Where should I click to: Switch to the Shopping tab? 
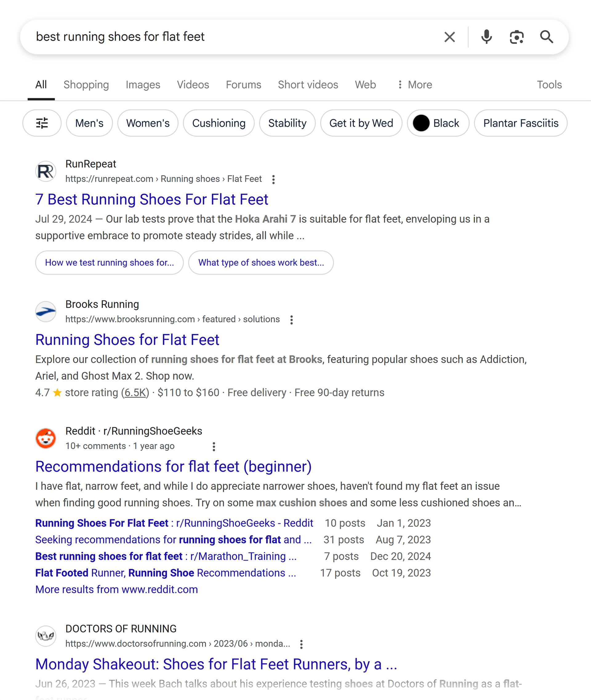[x=86, y=84]
